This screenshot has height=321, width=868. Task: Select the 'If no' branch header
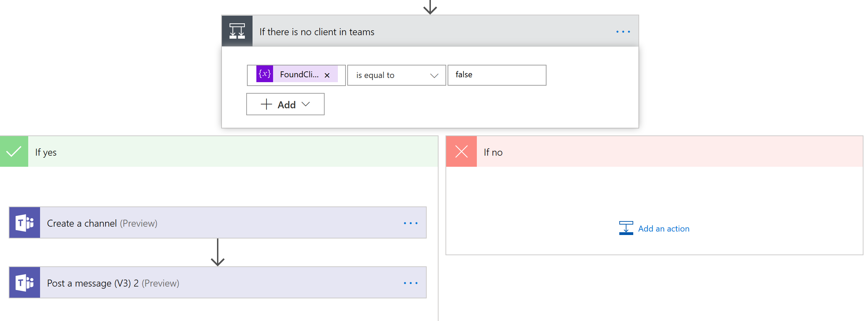click(662, 152)
